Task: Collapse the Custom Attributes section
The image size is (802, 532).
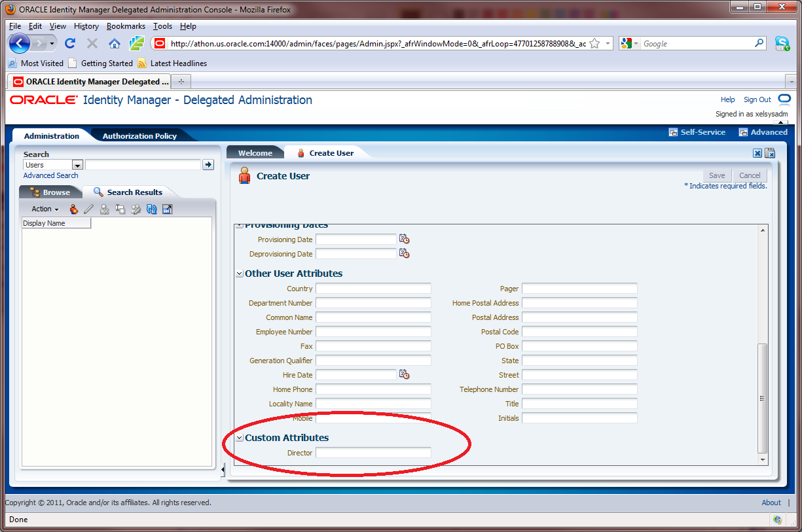Action: tap(240, 437)
